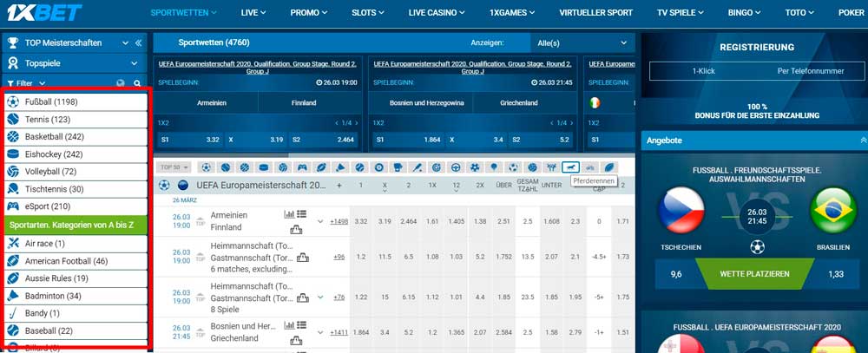Open +1498 more markets link
Screen dimensions: 868x353
[339, 221]
